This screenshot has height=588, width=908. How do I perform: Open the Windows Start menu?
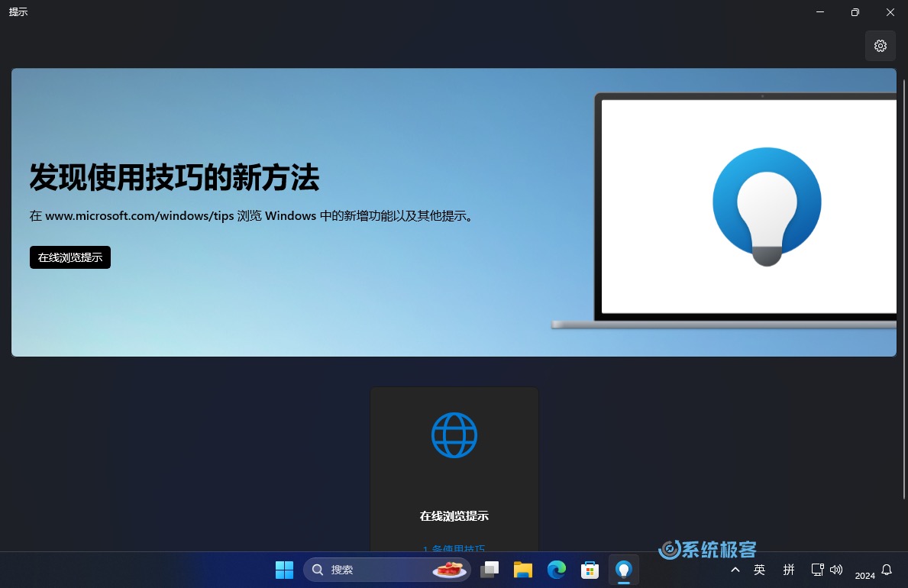click(284, 570)
